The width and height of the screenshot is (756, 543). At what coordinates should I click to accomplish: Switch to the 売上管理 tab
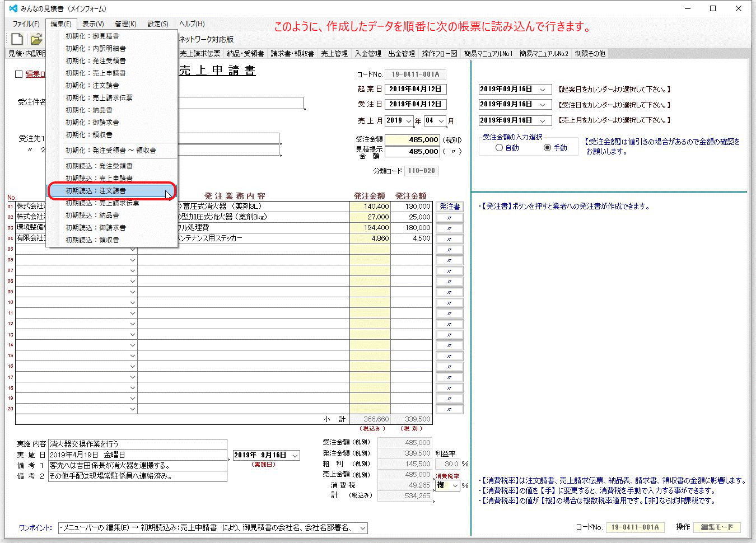334,54
